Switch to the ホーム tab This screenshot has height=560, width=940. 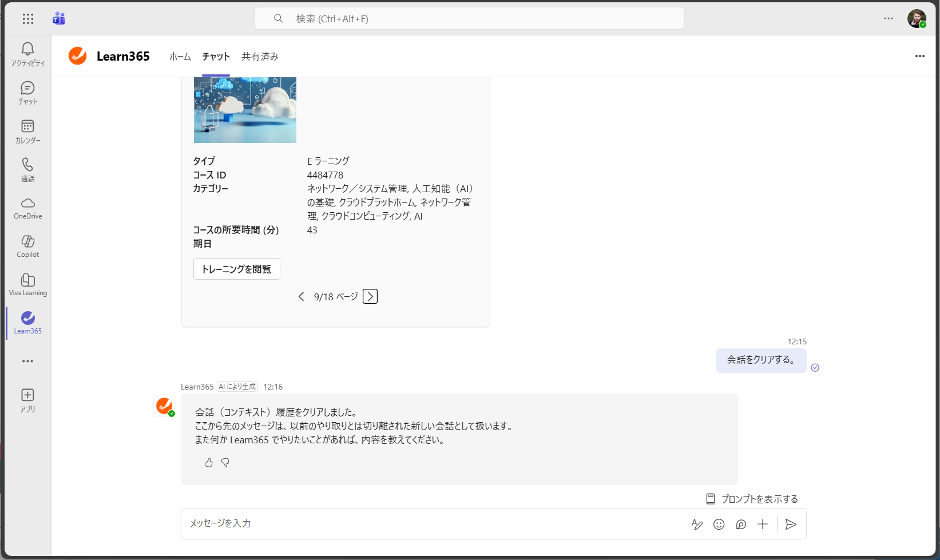click(x=180, y=56)
